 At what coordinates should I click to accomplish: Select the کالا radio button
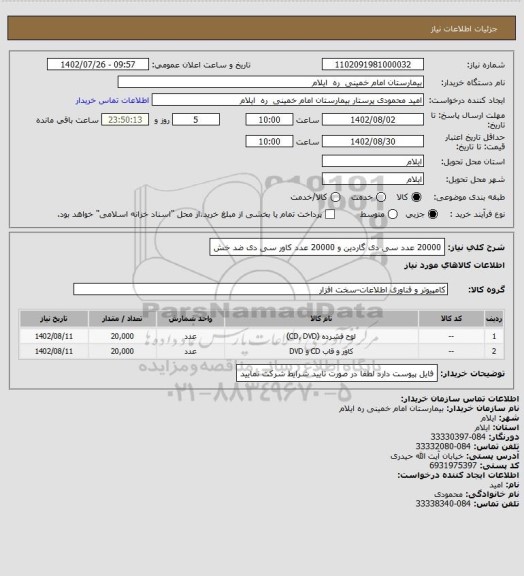click(x=416, y=197)
